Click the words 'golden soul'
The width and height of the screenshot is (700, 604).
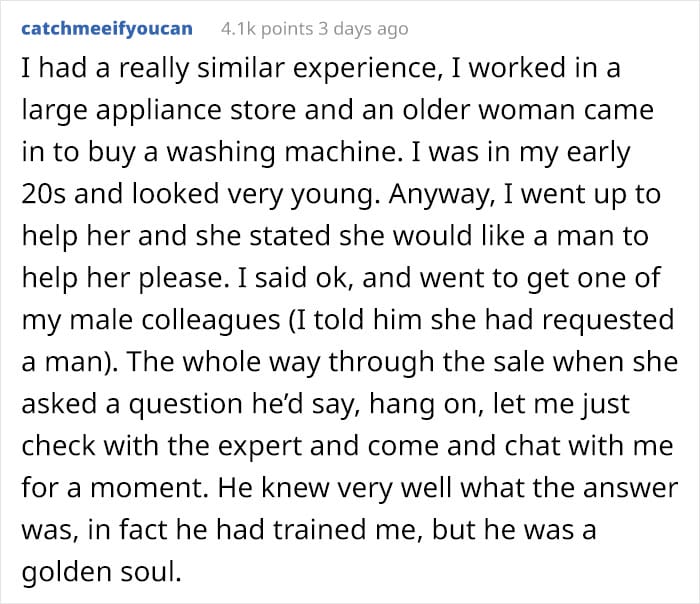[x=101, y=572]
